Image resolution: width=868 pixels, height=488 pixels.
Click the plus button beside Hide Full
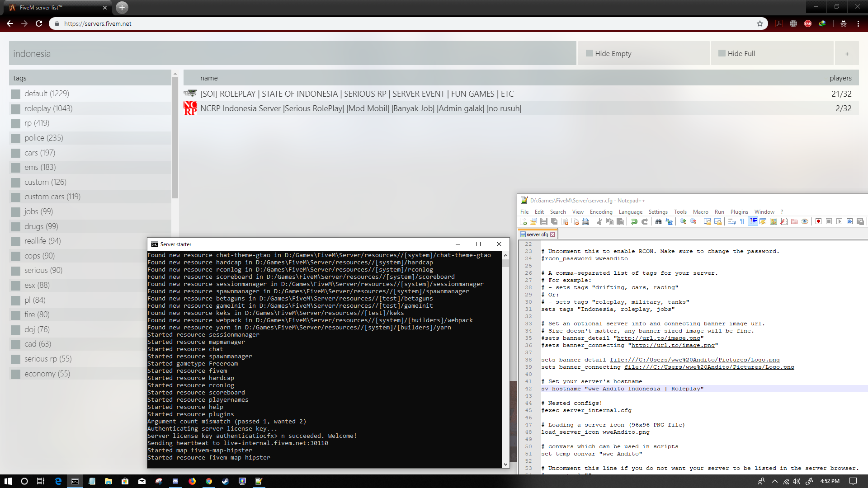point(847,53)
